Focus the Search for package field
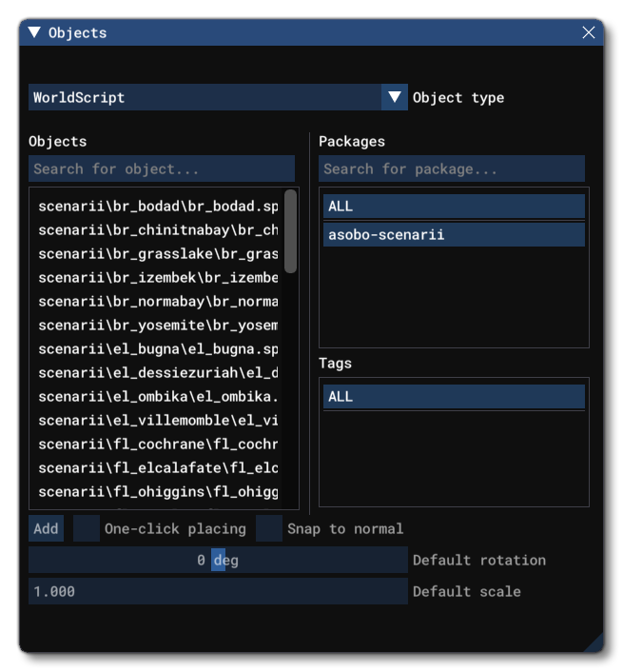Image resolution: width=623 pixels, height=672 pixels. [451, 168]
